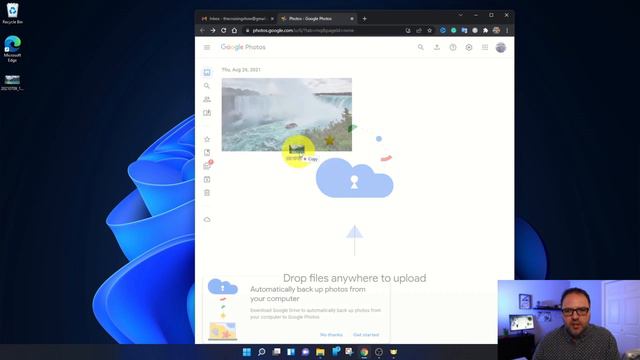The width and height of the screenshot is (640, 360).
Task: Click the share icon in the address bar
Action: pyautogui.click(x=419, y=30)
